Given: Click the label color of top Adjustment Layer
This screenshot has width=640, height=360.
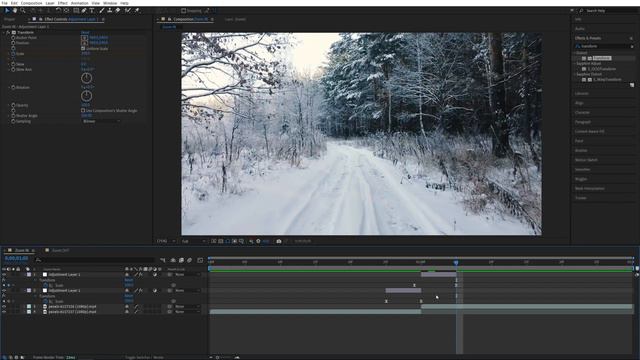Looking at the screenshot, I should tap(29, 275).
